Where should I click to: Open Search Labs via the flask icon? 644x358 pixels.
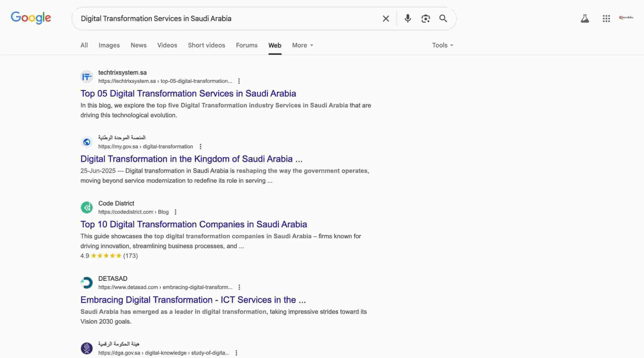[x=585, y=18]
